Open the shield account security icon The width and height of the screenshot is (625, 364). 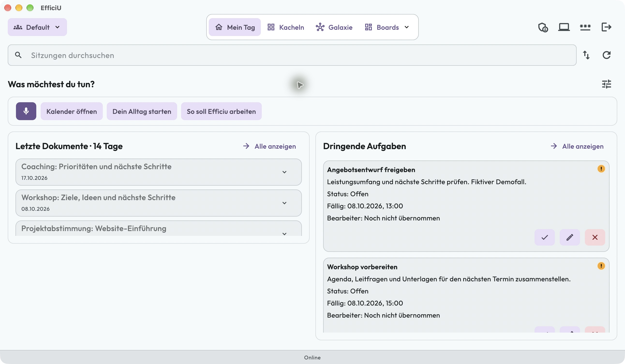pyautogui.click(x=543, y=27)
